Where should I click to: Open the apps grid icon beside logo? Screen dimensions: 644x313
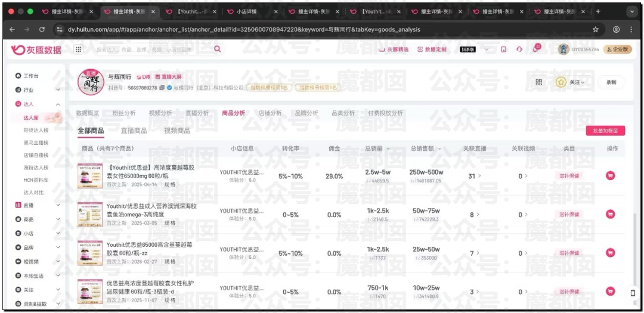pos(78,49)
